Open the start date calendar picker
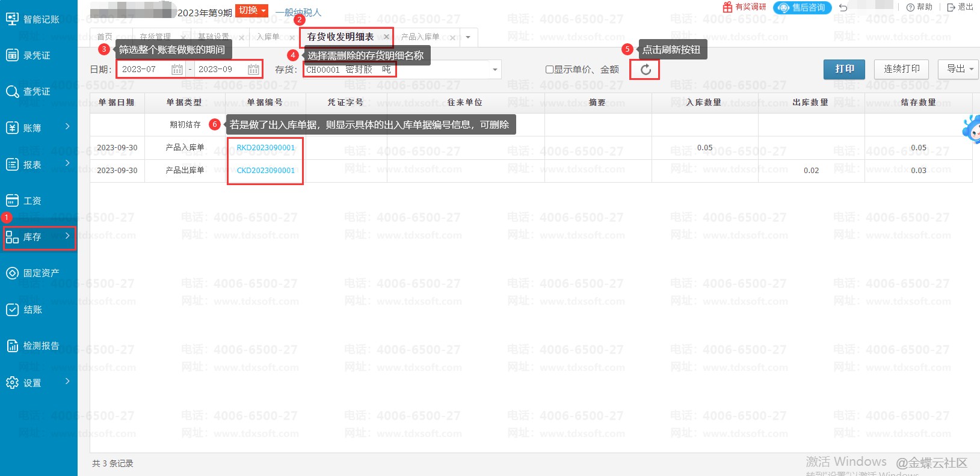The image size is (980, 476). pos(177,70)
